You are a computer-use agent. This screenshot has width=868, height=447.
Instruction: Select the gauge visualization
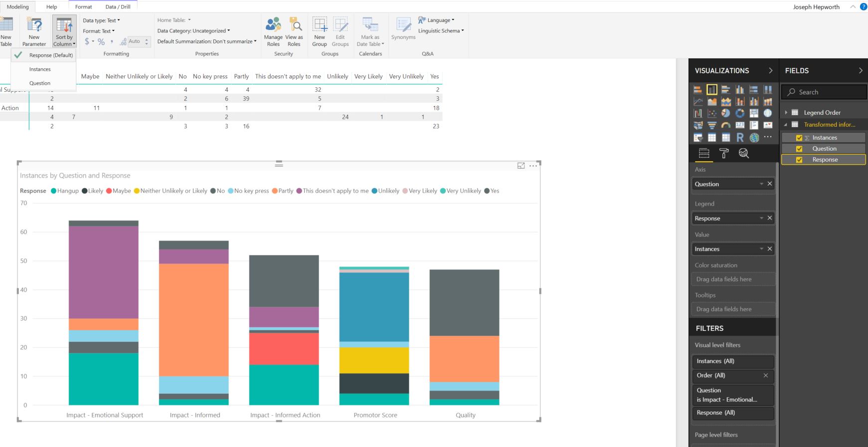pyautogui.click(x=726, y=125)
